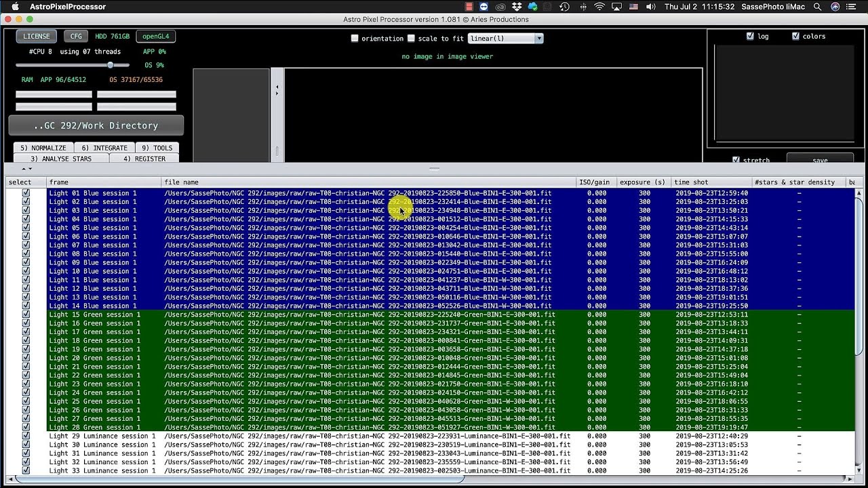Sort by the select column header
This screenshot has height=488, width=868.
click(26, 182)
